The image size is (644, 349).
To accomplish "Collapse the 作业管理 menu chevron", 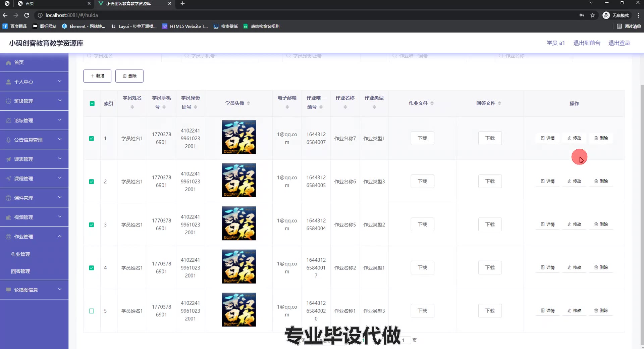I will pos(60,236).
